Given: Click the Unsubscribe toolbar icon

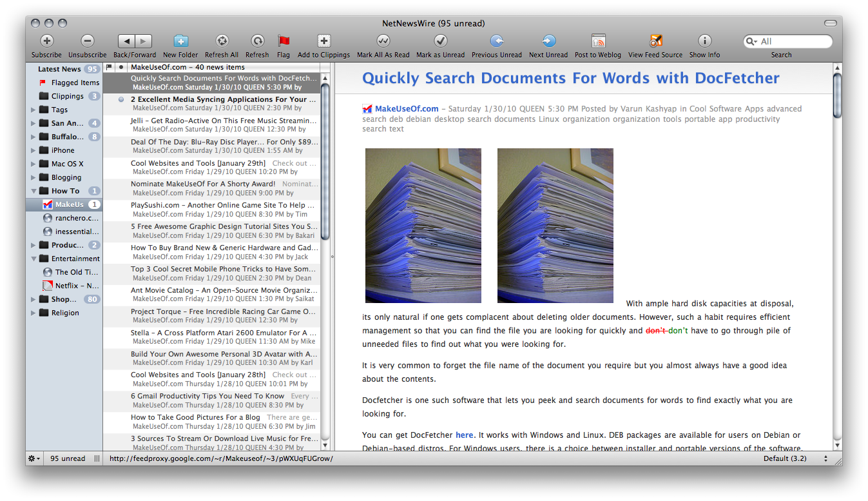Looking at the screenshot, I should click(88, 41).
